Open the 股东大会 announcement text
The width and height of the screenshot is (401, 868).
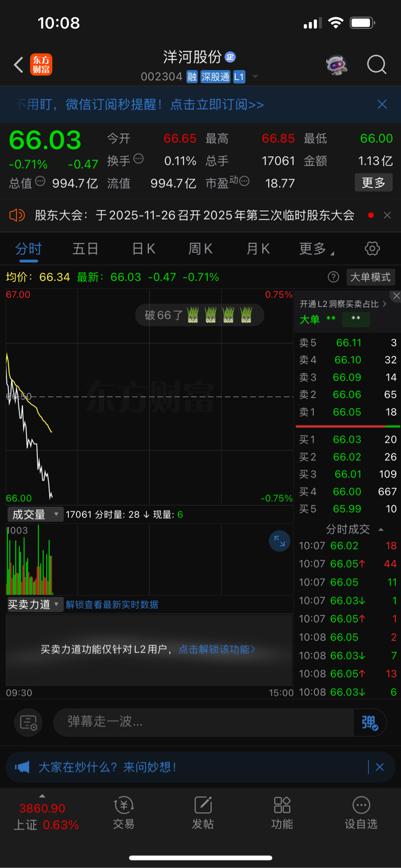[195, 215]
